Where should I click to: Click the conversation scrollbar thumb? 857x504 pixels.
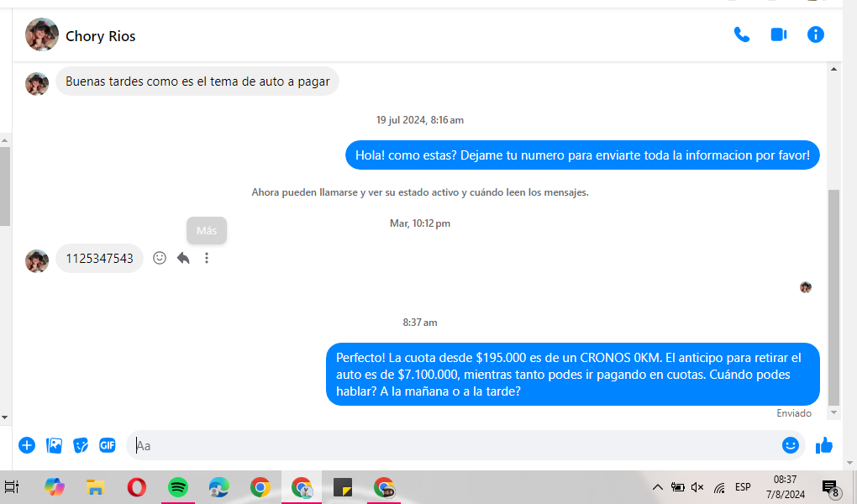(x=834, y=297)
